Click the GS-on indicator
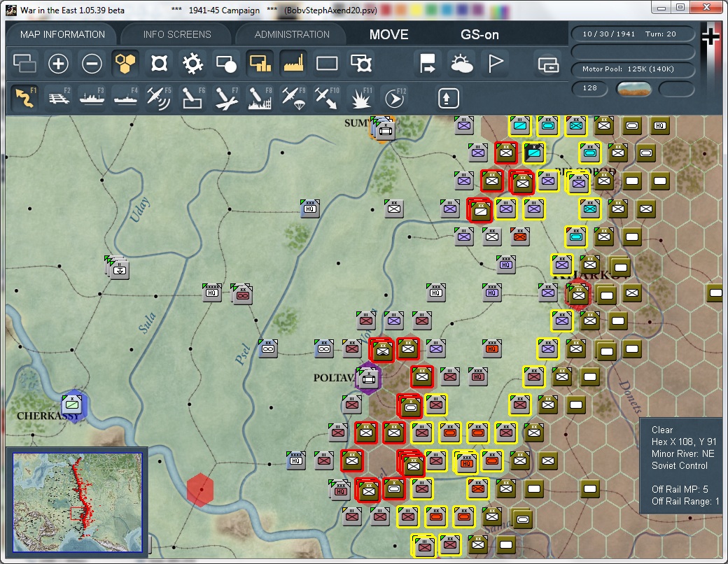The width and height of the screenshot is (728, 564). (479, 34)
